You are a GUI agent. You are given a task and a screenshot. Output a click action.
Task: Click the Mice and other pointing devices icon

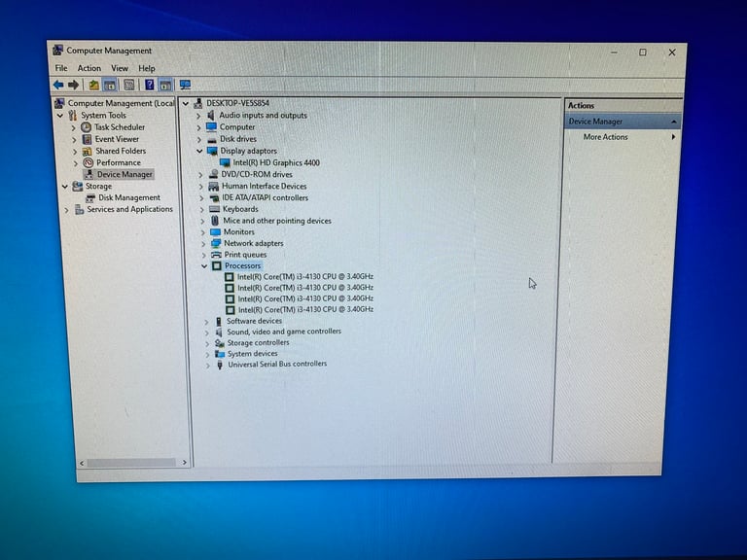coord(215,221)
